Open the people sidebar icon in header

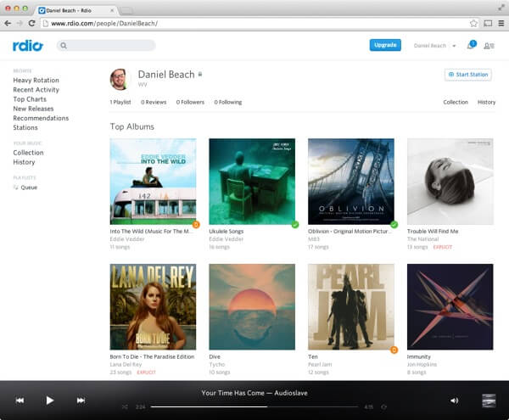(x=489, y=46)
